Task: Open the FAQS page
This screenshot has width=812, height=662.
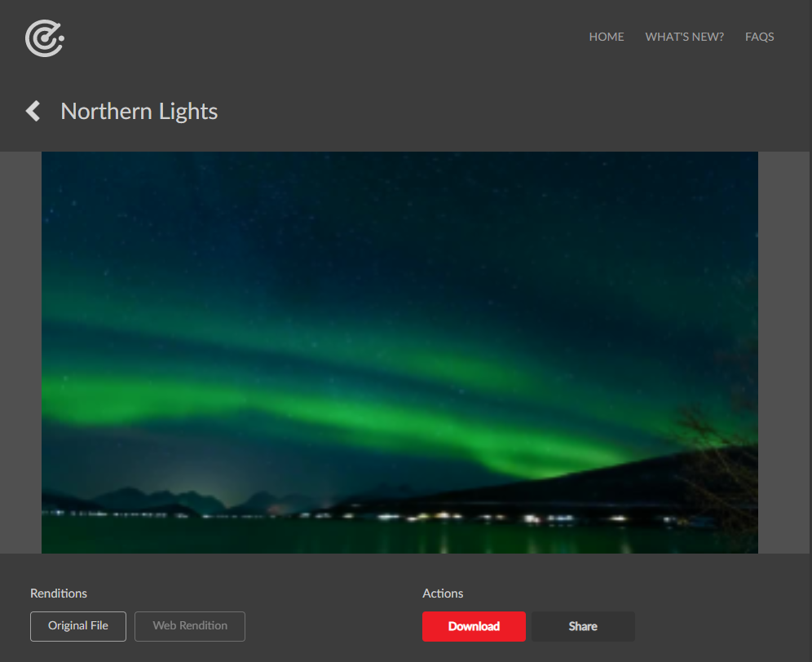Action: tap(759, 37)
